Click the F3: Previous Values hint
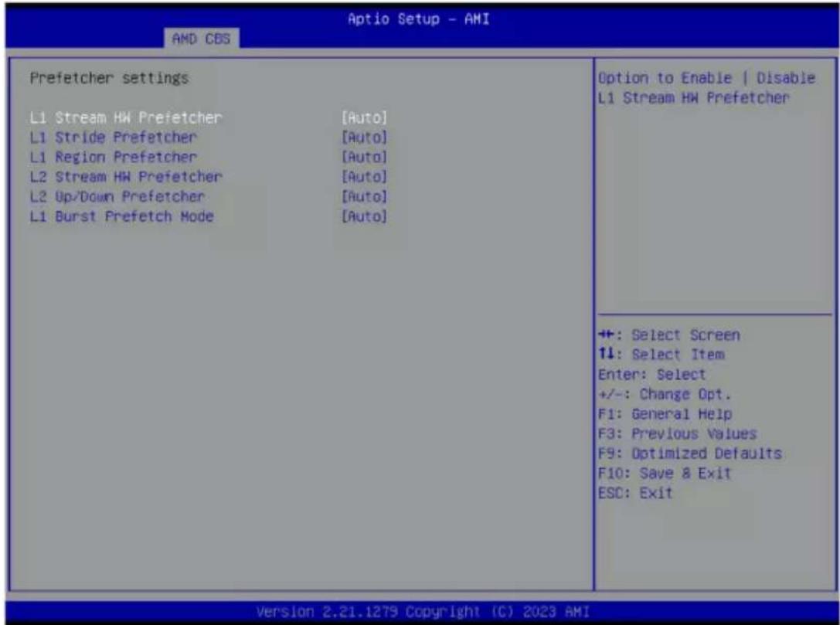 pos(677,434)
